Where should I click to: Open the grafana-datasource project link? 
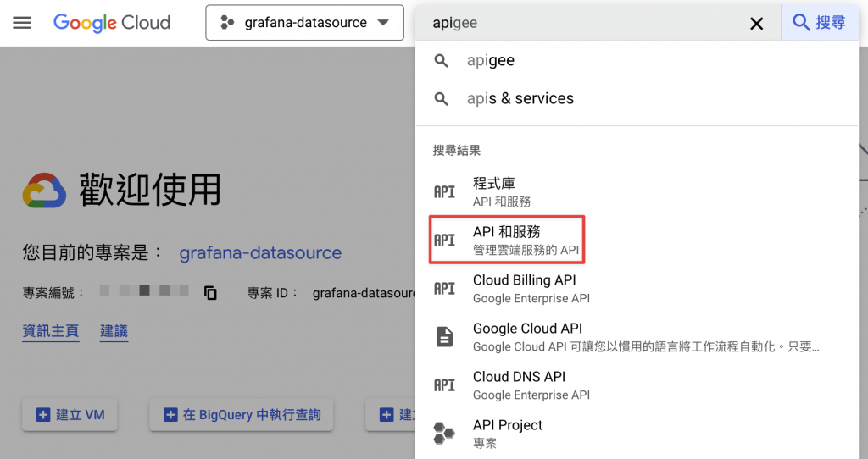[x=260, y=252]
